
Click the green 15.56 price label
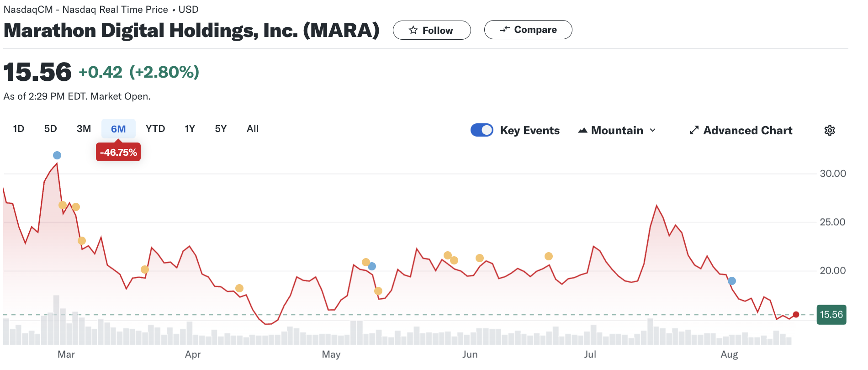coord(831,315)
